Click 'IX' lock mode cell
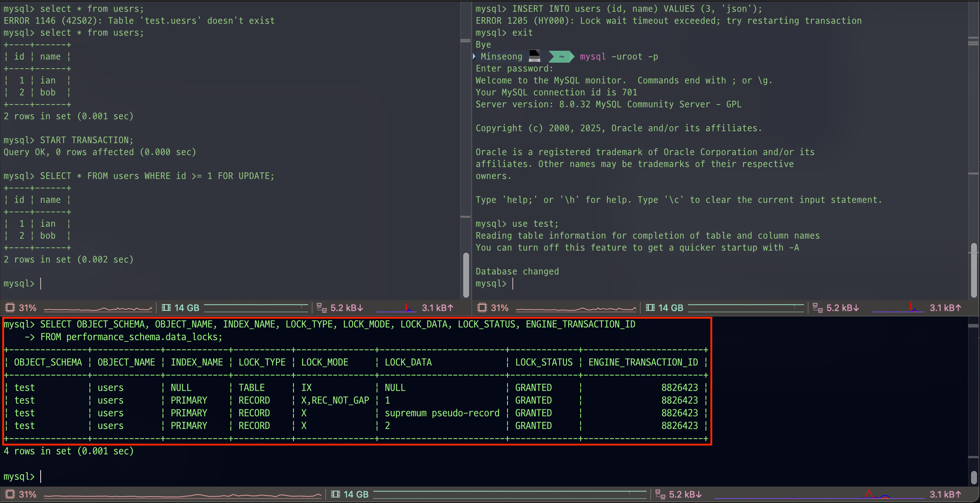 click(x=306, y=388)
